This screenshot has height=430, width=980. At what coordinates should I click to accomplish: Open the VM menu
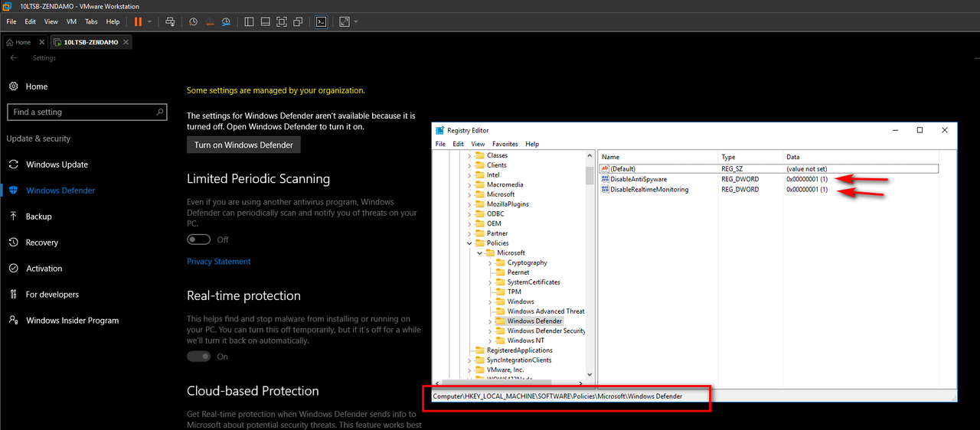tap(71, 21)
